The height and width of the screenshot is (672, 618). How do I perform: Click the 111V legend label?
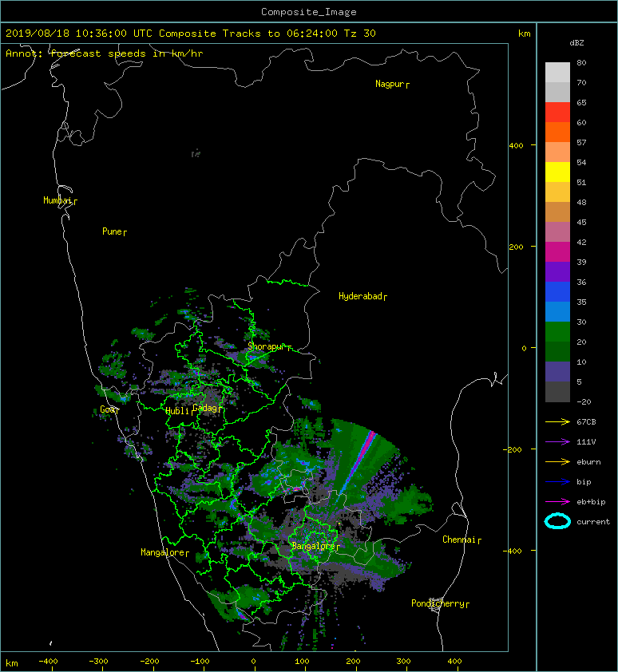pos(586,442)
